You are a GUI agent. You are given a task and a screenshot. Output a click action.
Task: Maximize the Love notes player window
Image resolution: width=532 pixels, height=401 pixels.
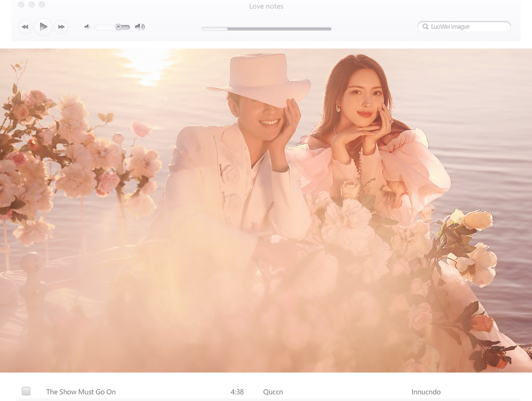[x=42, y=5]
